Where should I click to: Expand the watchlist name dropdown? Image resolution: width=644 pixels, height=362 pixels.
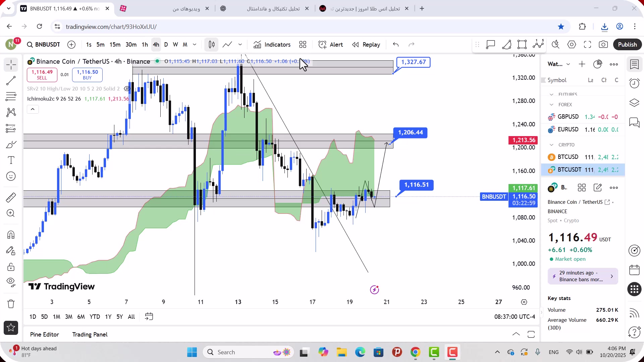click(568, 64)
